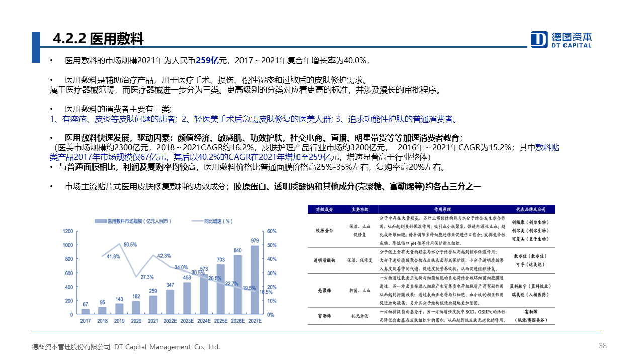Click the table cell '透明质酸钠'
This screenshot has height=362, width=644.
click(x=325, y=260)
